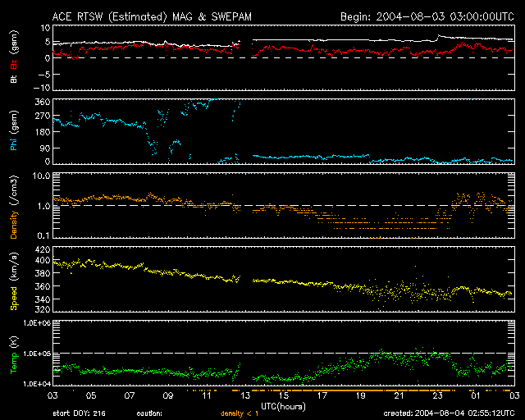
Task: Click hour 07 tick on time axis
Action: point(129,395)
